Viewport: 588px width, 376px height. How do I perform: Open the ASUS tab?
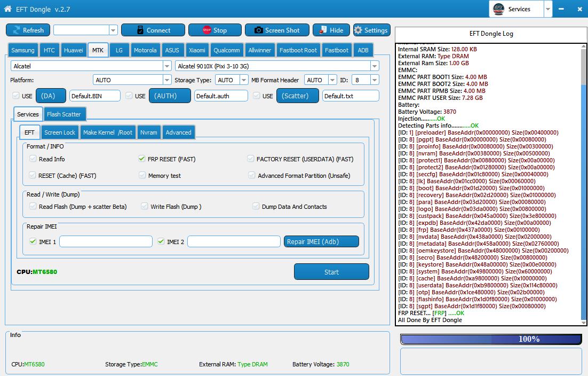tap(172, 50)
